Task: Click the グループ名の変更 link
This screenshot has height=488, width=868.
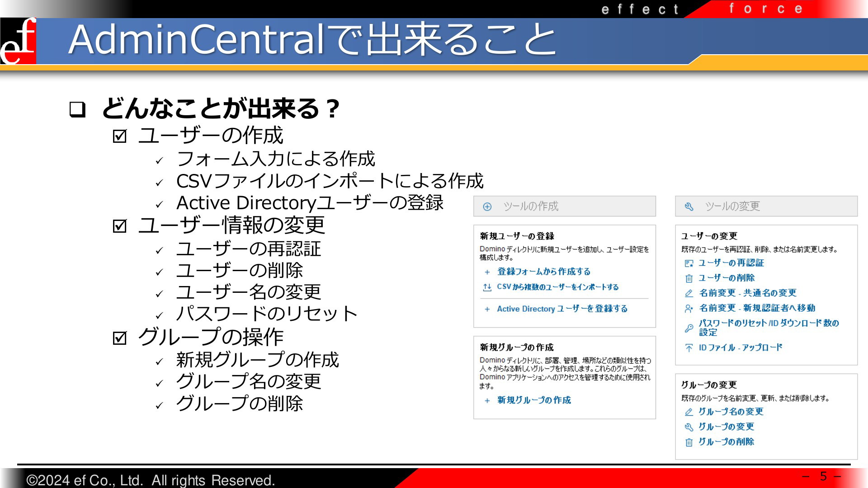Action: click(731, 412)
